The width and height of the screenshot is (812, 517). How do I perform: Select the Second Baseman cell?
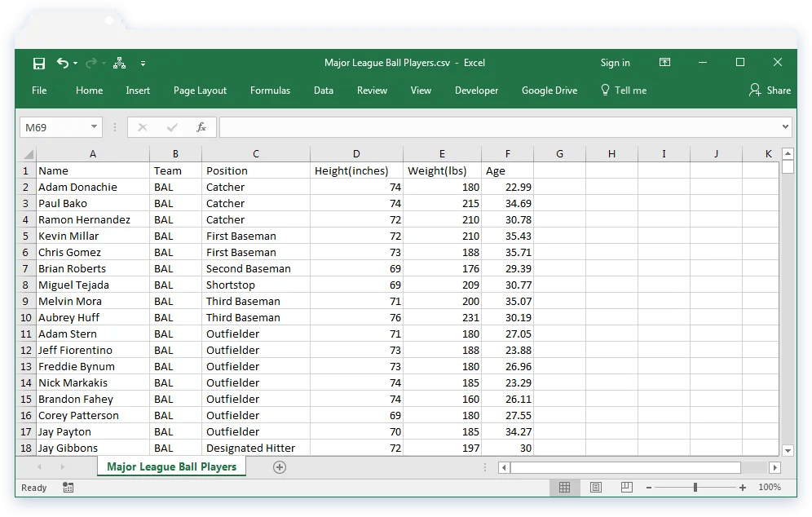pyautogui.click(x=256, y=269)
